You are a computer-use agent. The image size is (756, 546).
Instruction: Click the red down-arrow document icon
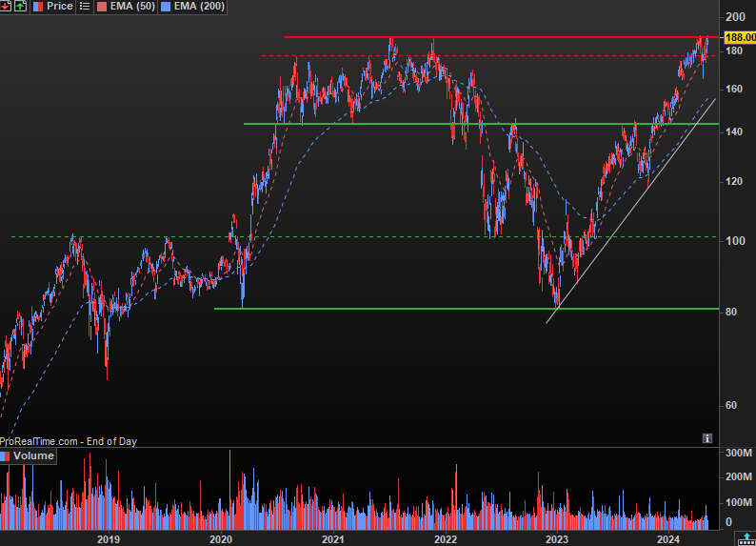tap(5, 7)
